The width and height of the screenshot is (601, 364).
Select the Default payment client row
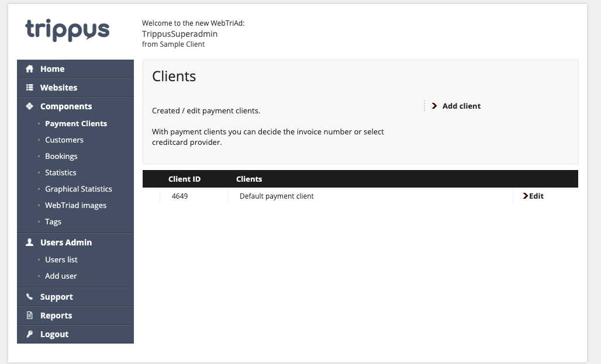[360, 196]
